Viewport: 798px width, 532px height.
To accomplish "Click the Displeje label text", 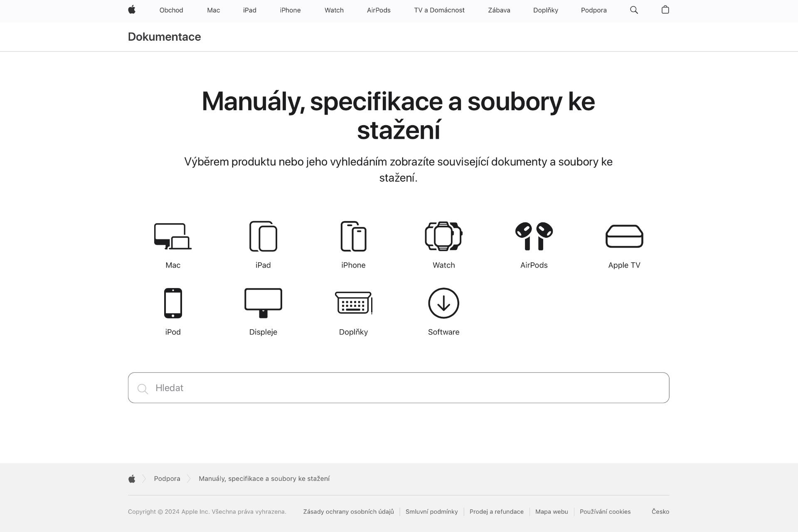I will point(263,332).
